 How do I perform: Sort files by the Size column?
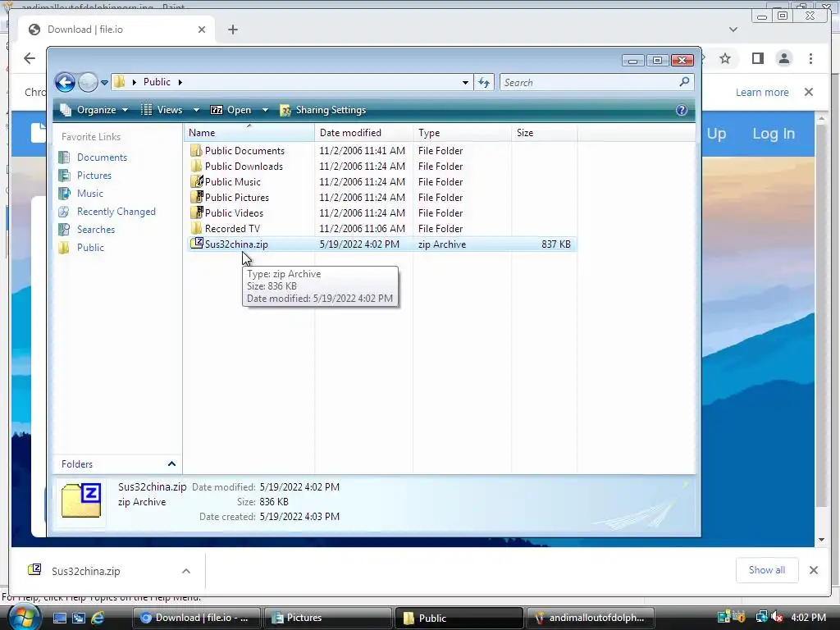(545, 133)
